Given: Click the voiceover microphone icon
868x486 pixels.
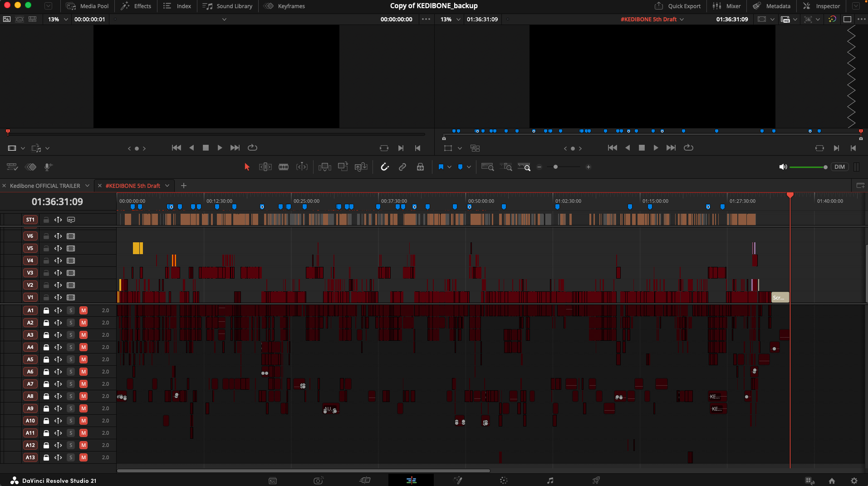Looking at the screenshot, I should click(48, 167).
